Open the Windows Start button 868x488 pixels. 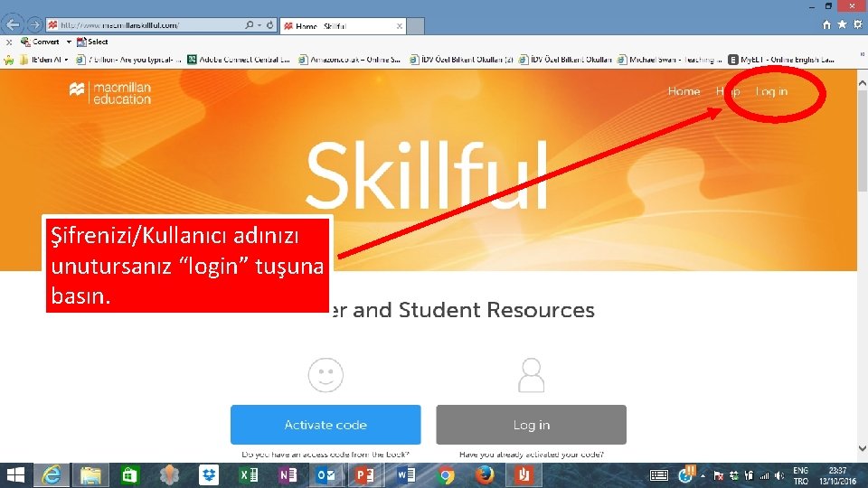pyautogui.click(x=15, y=475)
